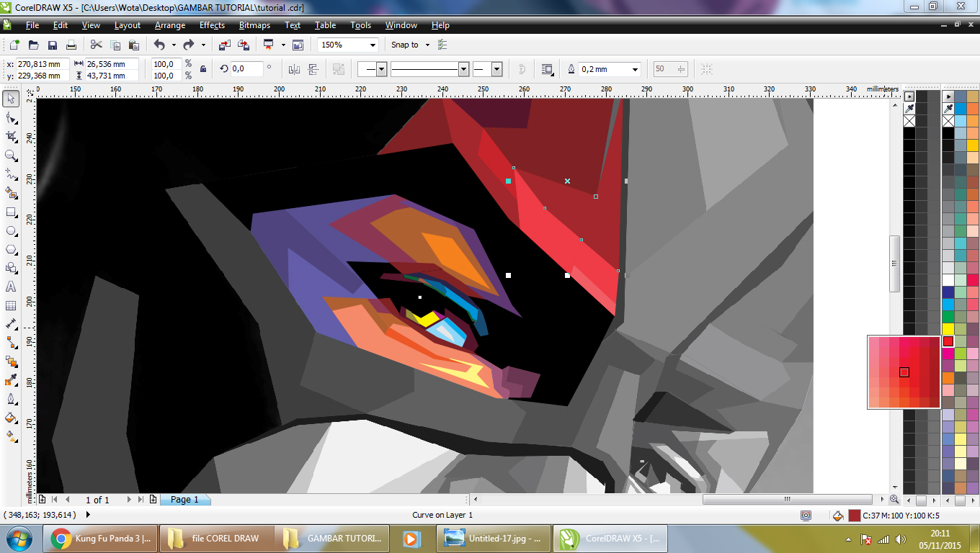Pick the highlighted red shade in popup
Screen dimensions: 980x553
point(904,372)
